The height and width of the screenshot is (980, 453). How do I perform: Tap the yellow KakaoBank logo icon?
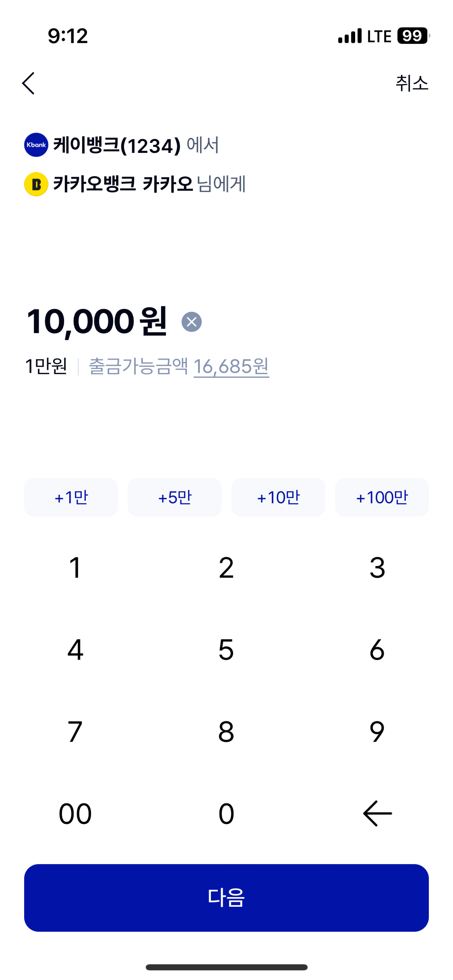[36, 184]
